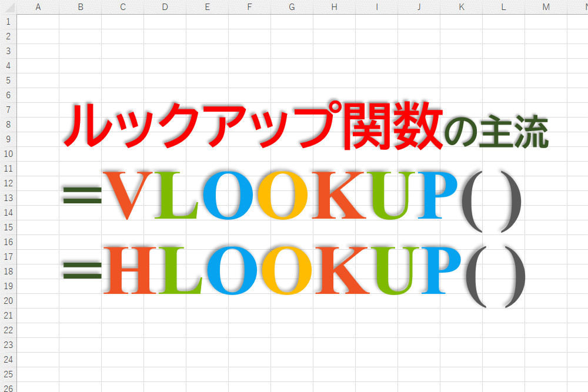Select column A header
Screen dimensions: 588x392
[38, 7]
